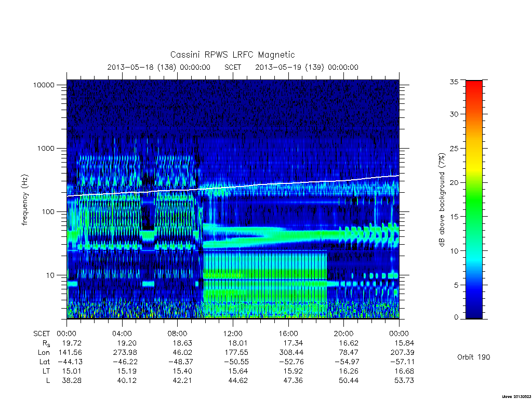Click the '10000' frequency tick label
Image resolution: width=532 pixels, height=399 pixels.
[44, 85]
